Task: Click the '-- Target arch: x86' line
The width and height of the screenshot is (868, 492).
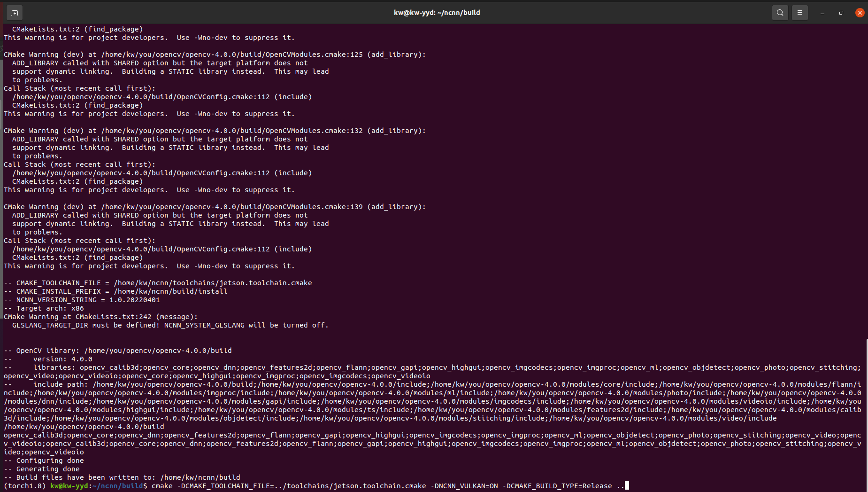Action: (44, 308)
